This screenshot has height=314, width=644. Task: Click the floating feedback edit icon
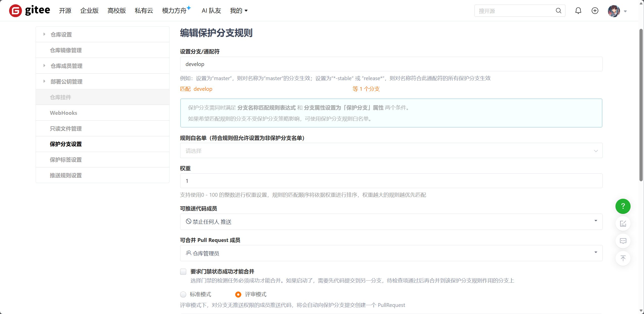coord(623,223)
